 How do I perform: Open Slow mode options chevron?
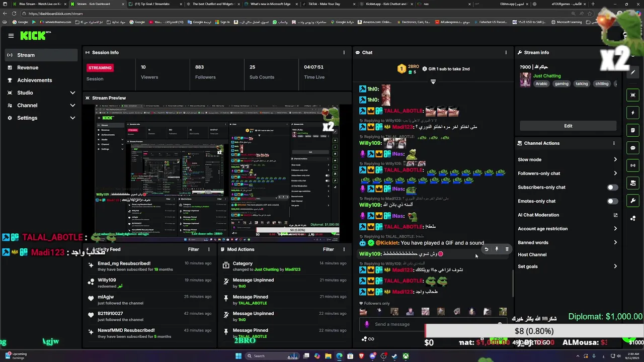(615, 160)
